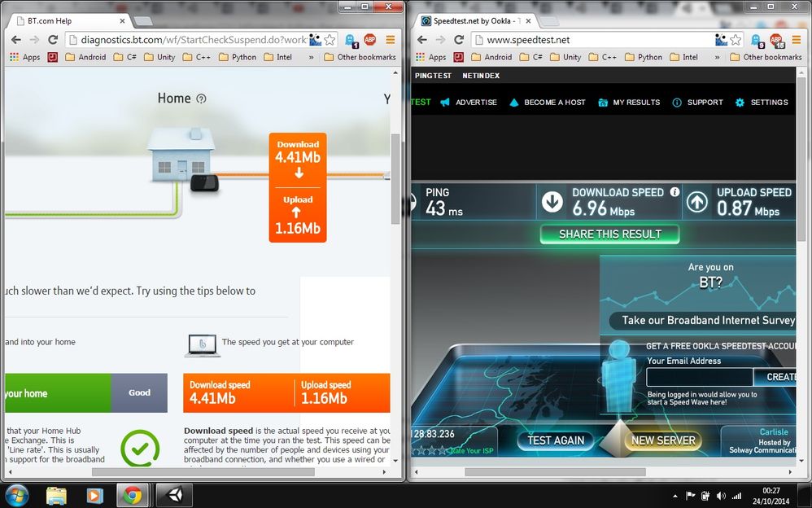The width and height of the screenshot is (812, 508).
Task: Open Speedtest SETTINGS menu item
Action: click(x=762, y=102)
